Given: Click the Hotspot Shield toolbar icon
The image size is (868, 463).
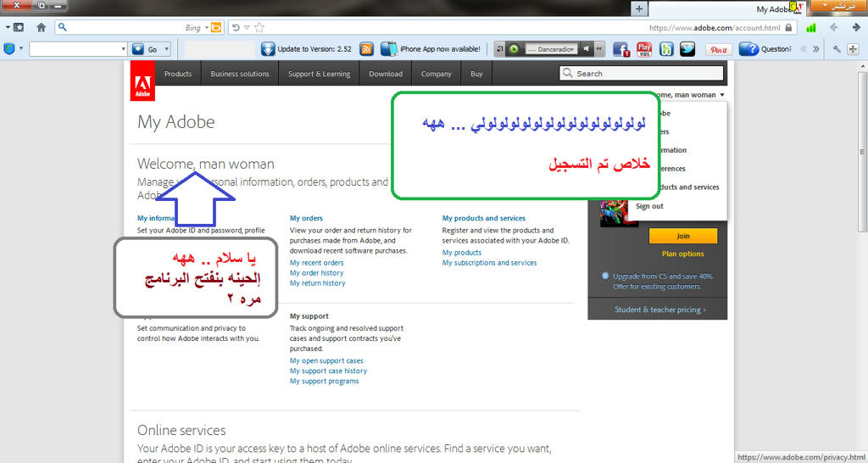Looking at the screenshot, I should point(8,48).
